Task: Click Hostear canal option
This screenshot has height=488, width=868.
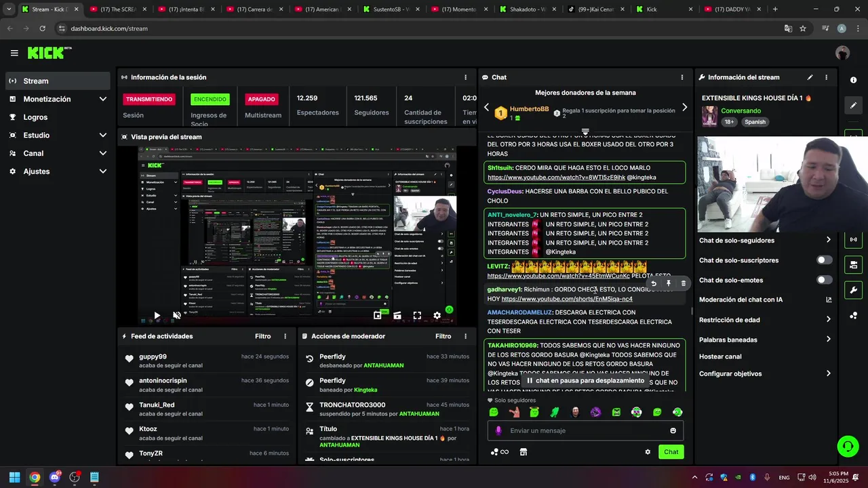Action: coord(720,357)
